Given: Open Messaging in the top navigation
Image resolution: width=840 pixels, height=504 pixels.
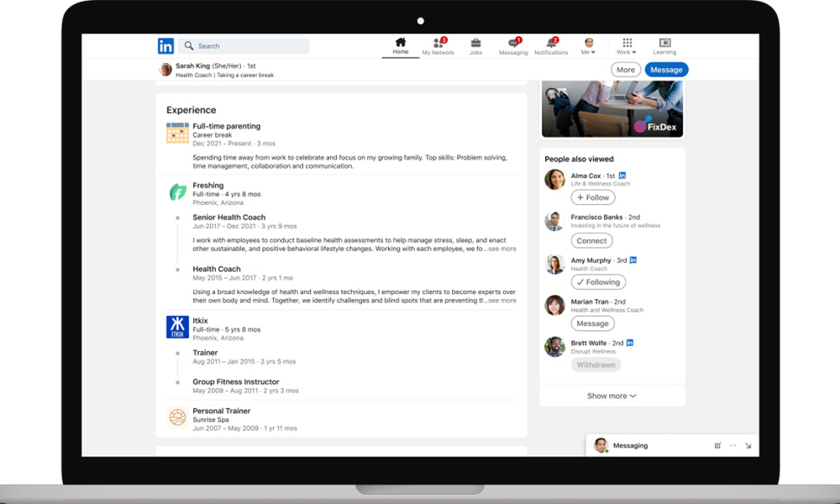Looking at the screenshot, I should (x=513, y=46).
